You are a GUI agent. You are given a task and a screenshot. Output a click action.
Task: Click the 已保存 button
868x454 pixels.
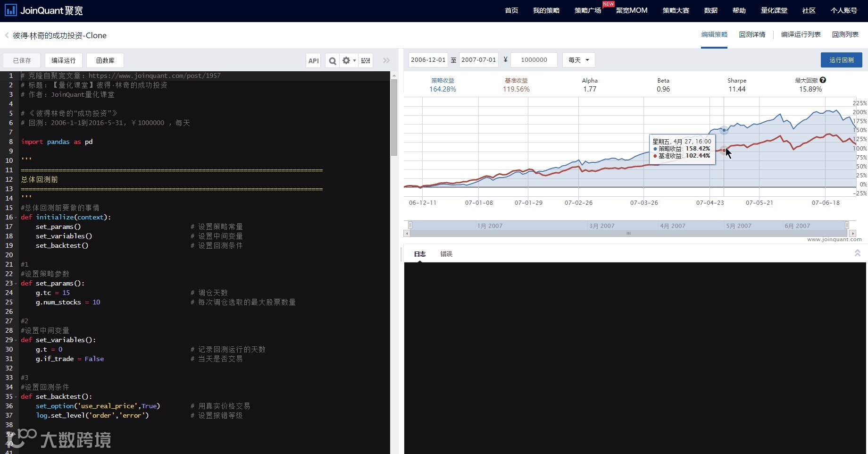click(x=22, y=60)
